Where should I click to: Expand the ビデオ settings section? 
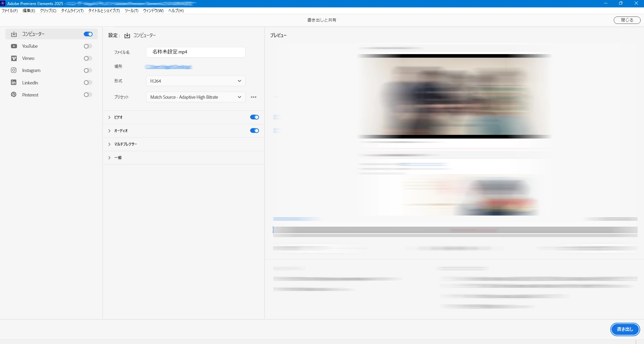coord(109,117)
